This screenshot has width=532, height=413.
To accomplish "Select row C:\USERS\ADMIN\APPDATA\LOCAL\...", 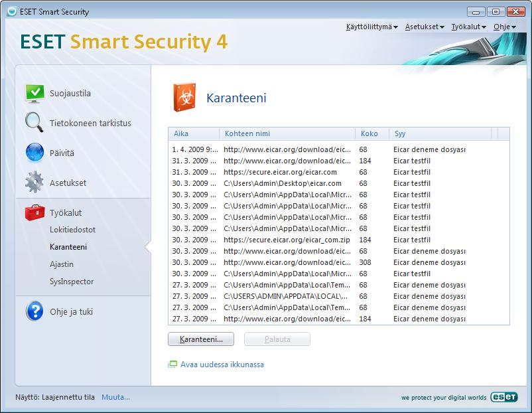I will point(338,296).
